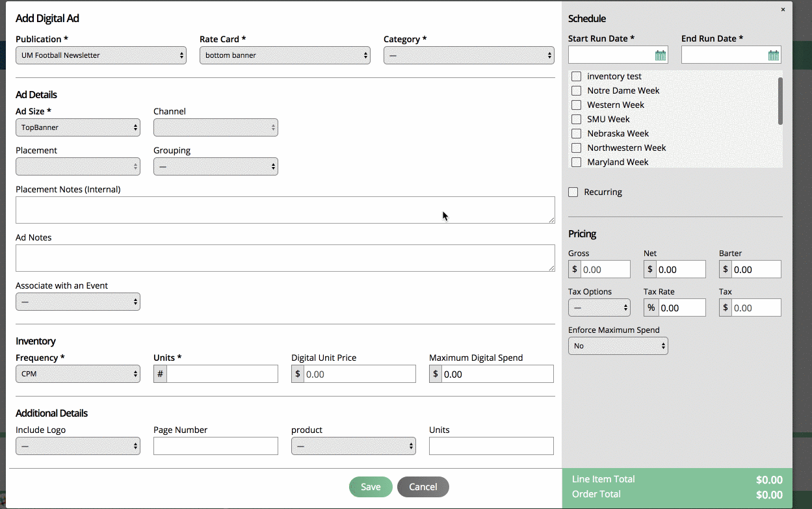Click the dollar icon beside Gross pricing
The height and width of the screenshot is (509, 812).
pyautogui.click(x=574, y=268)
